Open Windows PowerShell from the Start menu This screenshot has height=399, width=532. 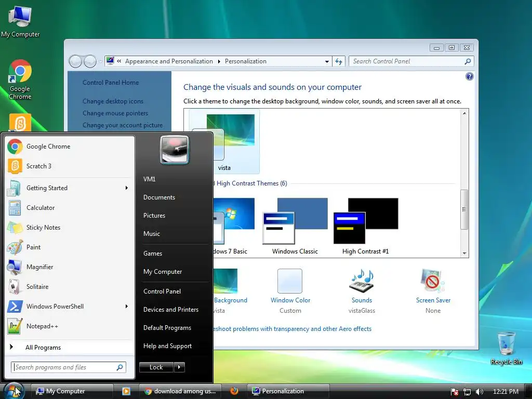pyautogui.click(x=70, y=307)
